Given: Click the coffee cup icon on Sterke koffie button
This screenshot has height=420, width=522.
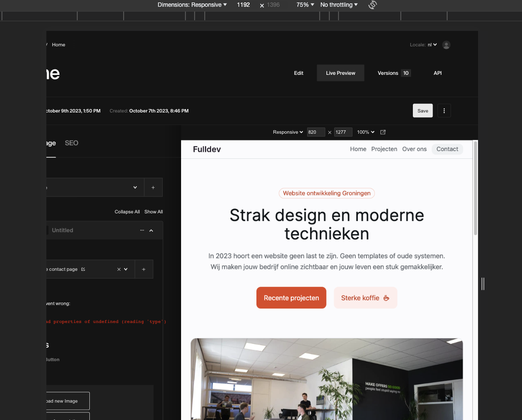Looking at the screenshot, I should 386,298.
